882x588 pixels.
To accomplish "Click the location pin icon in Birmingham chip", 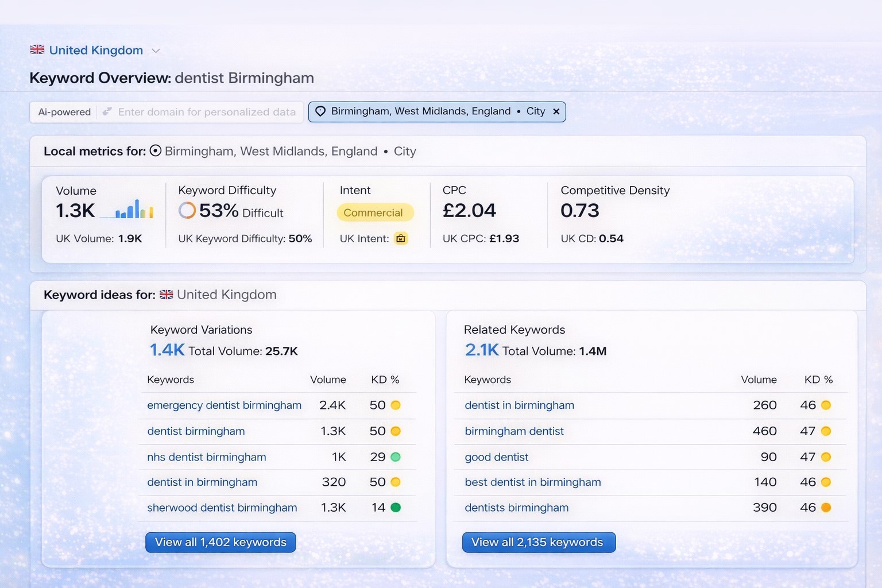I will (321, 111).
